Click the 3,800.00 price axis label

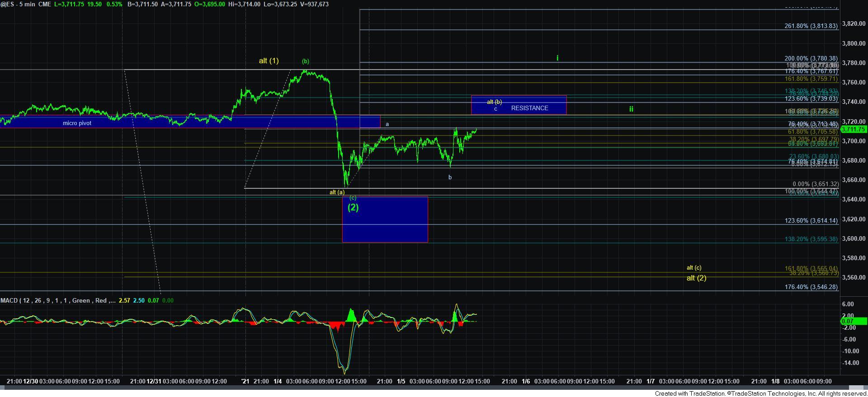853,43
